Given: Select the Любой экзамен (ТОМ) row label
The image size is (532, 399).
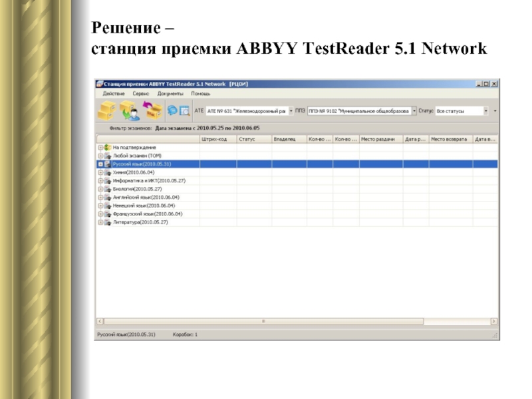Looking at the screenshot, I should (x=137, y=156).
